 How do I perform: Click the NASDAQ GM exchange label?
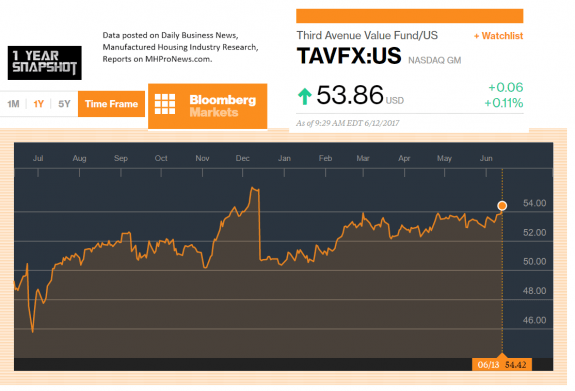click(435, 61)
